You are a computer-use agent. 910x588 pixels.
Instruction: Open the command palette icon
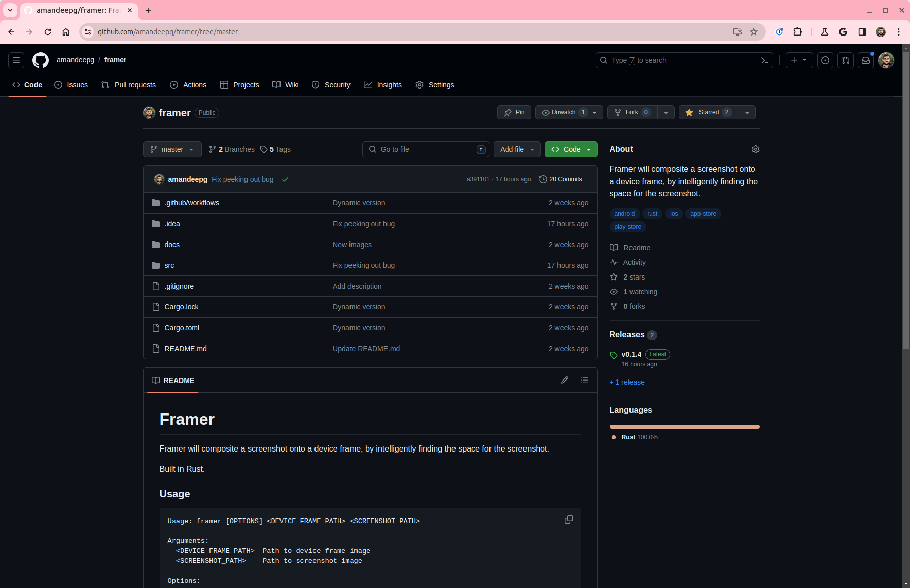pyautogui.click(x=765, y=60)
